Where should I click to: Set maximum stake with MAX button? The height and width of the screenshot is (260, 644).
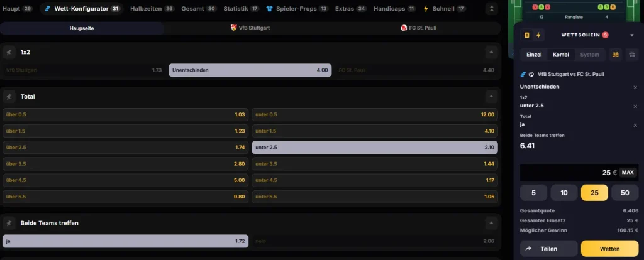click(x=628, y=173)
